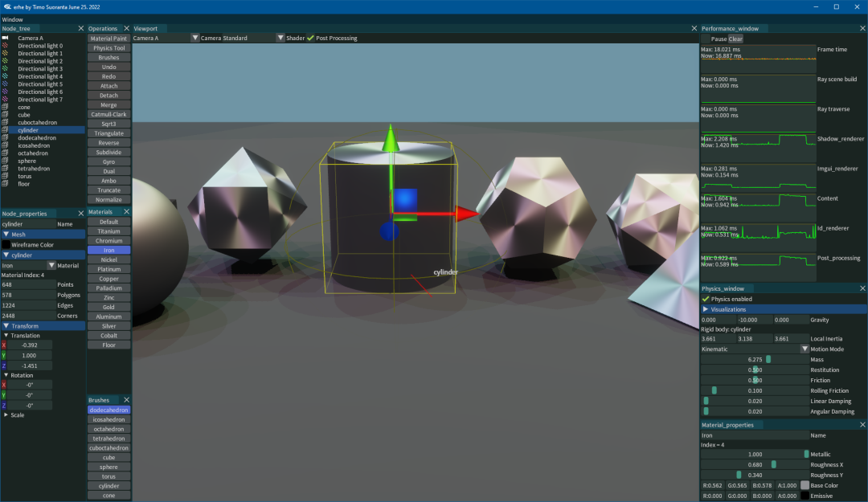868x502 pixels.
Task: Open the Window menu
Action: [12, 19]
